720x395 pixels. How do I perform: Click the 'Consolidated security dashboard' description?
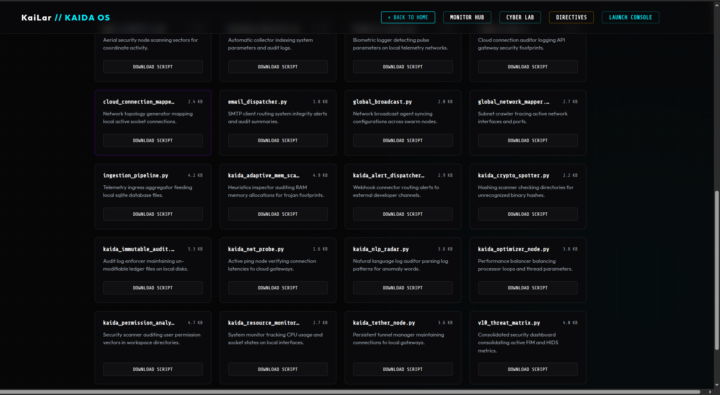[x=518, y=343]
